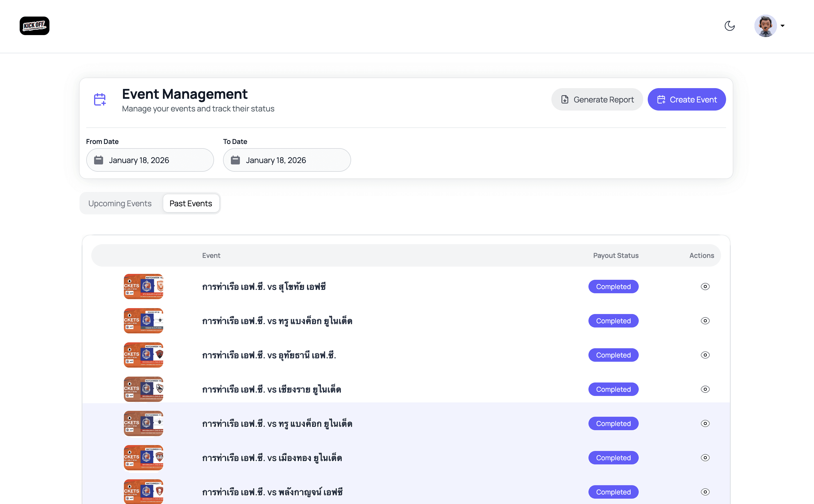Click eye icon for พลังกาญจน์ เอฟซี event

point(705,492)
